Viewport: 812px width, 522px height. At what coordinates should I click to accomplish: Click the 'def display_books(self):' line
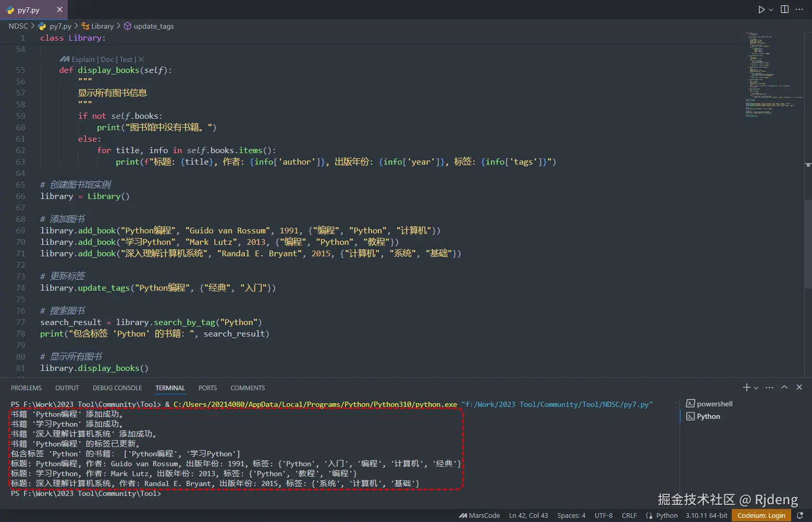115,70
